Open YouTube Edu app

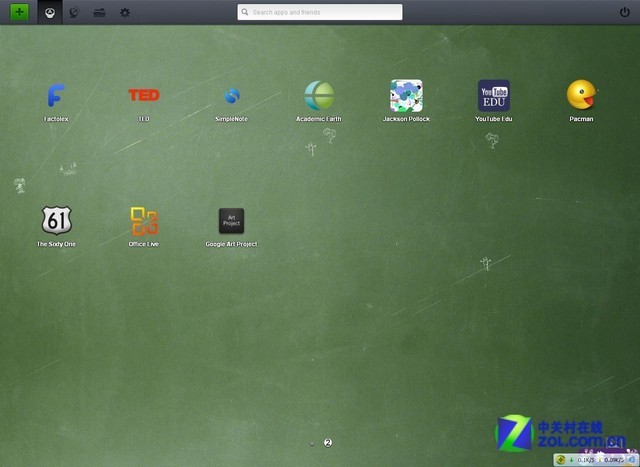[493, 96]
